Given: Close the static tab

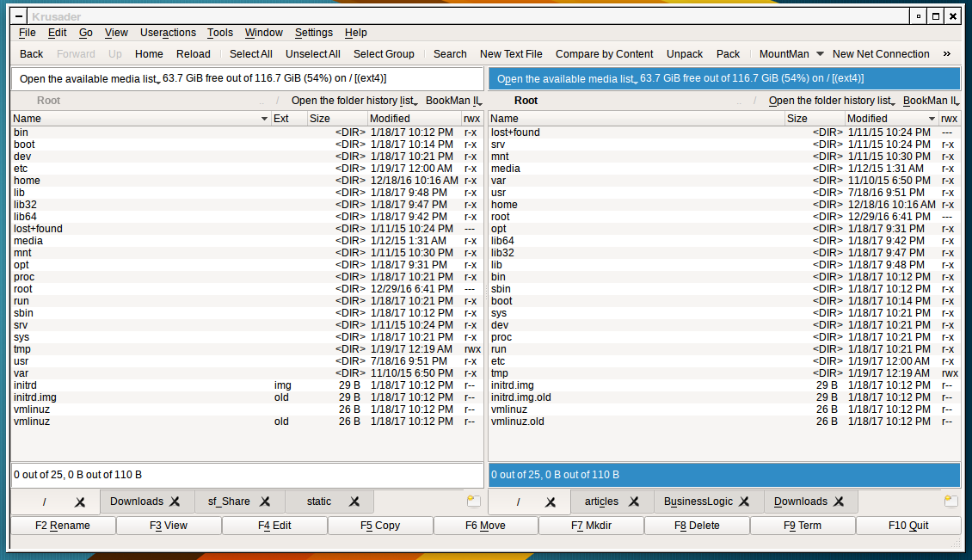Looking at the screenshot, I should (354, 502).
